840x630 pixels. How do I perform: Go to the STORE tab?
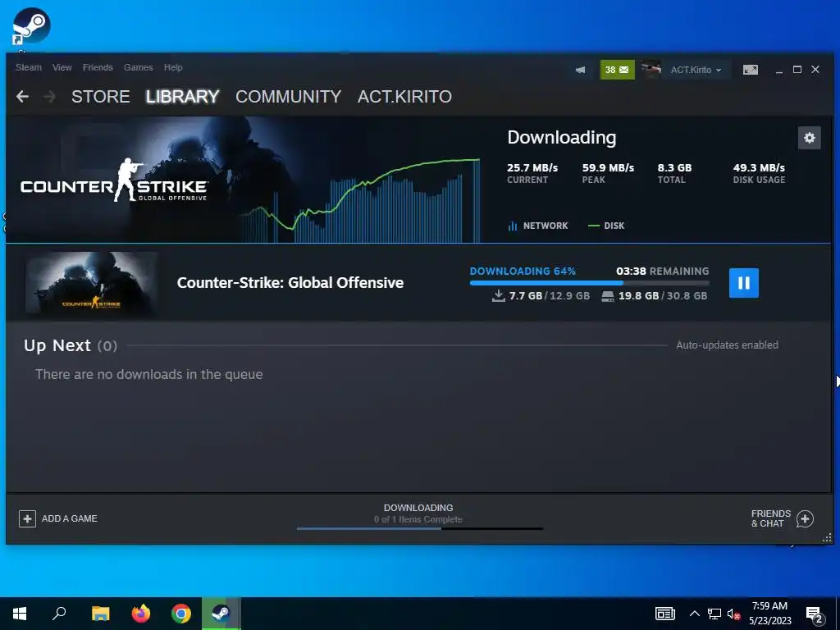pyautogui.click(x=101, y=97)
